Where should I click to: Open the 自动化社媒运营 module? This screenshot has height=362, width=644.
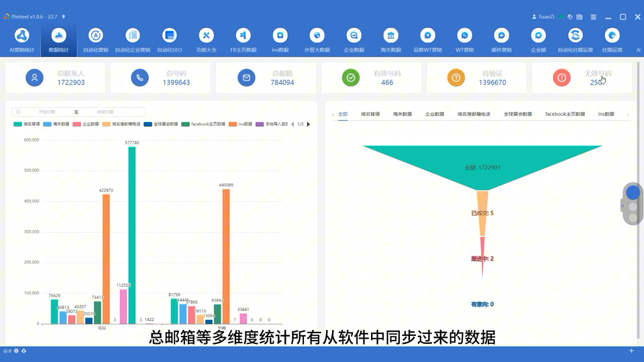pyautogui.click(x=576, y=40)
